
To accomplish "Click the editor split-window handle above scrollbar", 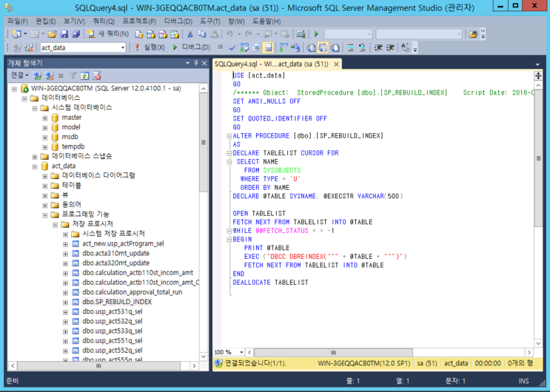I will pyautogui.click(x=538, y=75).
